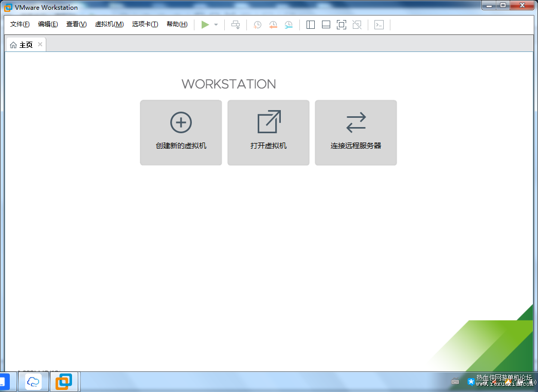538x392 pixels.
Task: Open the Snapshot Manager wrench icon
Action: point(289,25)
